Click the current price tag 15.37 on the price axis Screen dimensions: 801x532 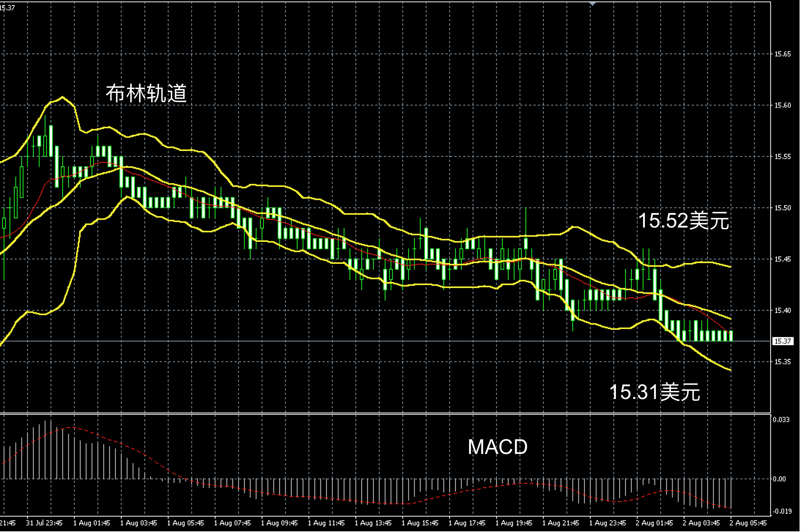pos(782,341)
